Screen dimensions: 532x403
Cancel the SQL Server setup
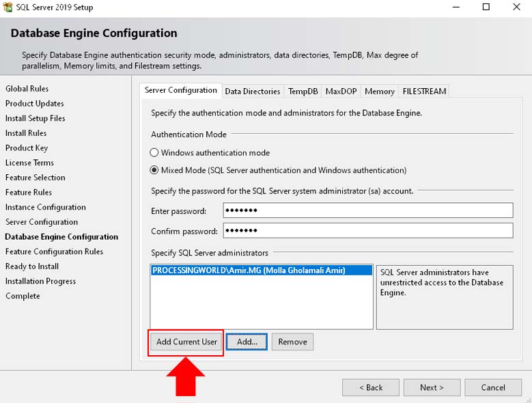493,387
